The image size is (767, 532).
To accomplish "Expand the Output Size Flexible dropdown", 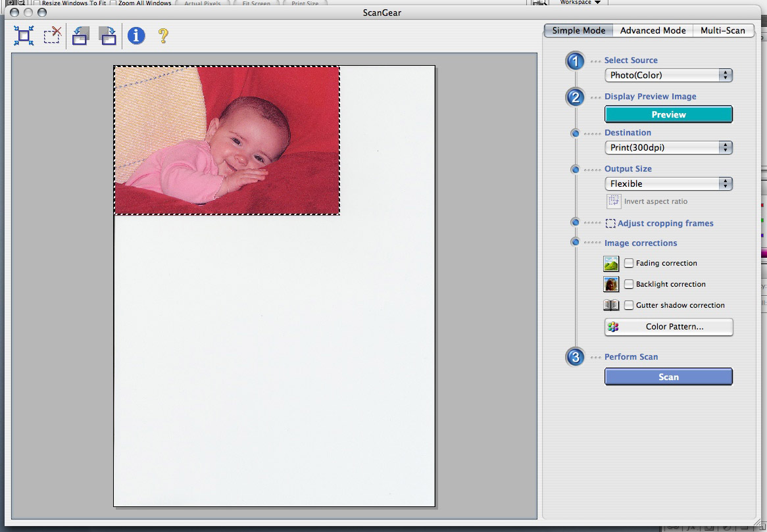I will pyautogui.click(x=668, y=184).
